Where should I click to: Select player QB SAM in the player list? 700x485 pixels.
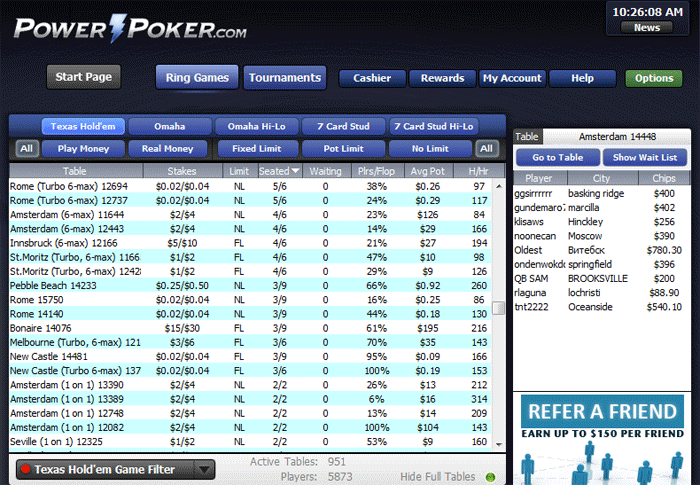click(602, 279)
